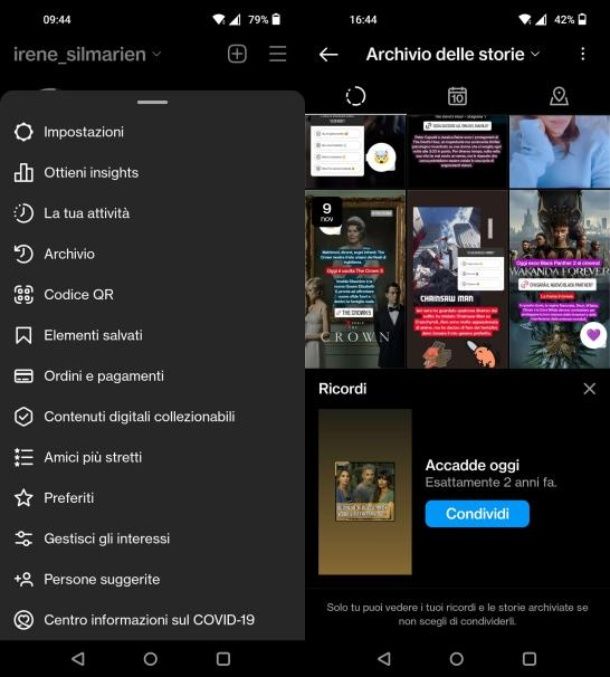Tap the Contenuti digitali collezionabili badge icon

pyautogui.click(x=23, y=417)
